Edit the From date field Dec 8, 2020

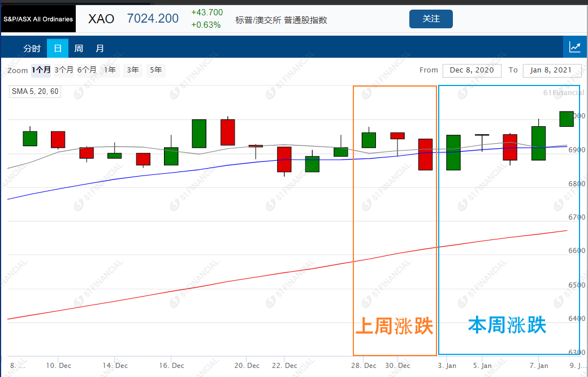(x=472, y=70)
